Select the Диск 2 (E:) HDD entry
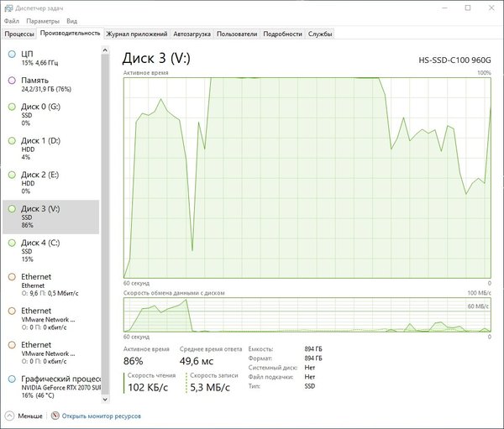Screen dimensions: 504x429 (50, 183)
